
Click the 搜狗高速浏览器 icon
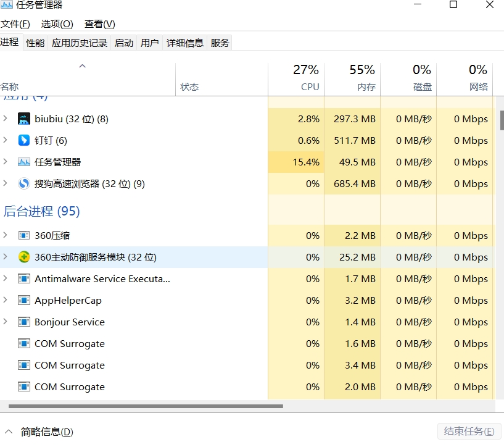tap(24, 183)
